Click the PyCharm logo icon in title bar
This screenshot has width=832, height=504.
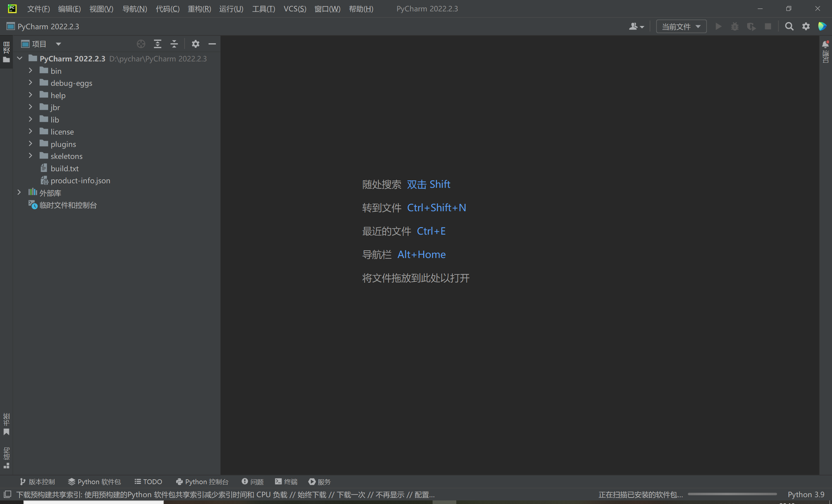pyautogui.click(x=12, y=8)
